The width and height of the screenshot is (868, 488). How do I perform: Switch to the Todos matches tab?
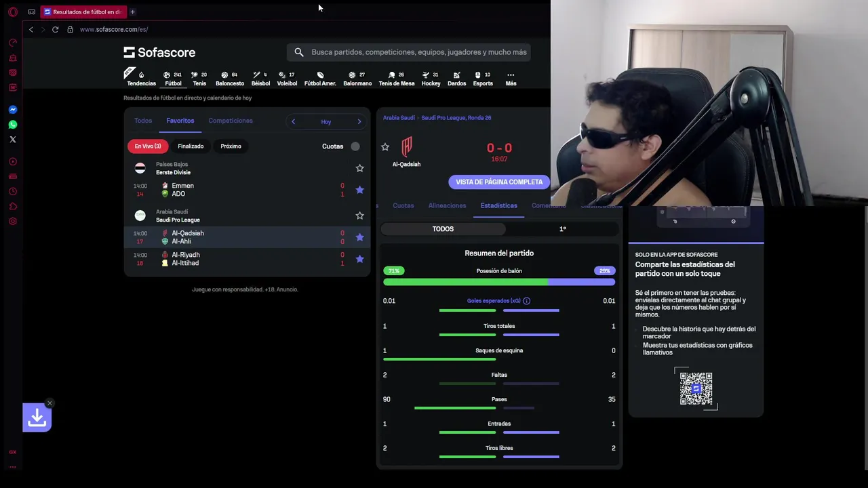(x=143, y=121)
